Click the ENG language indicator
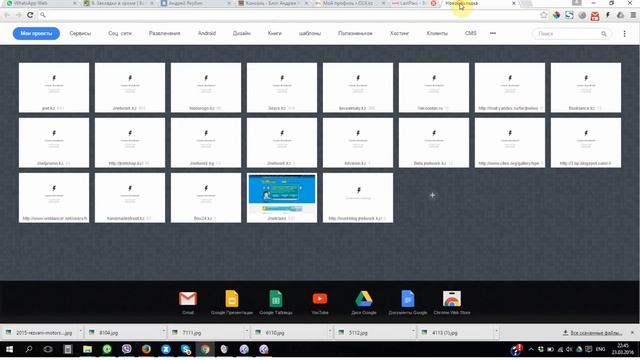This screenshot has width=640, height=360. (600, 349)
